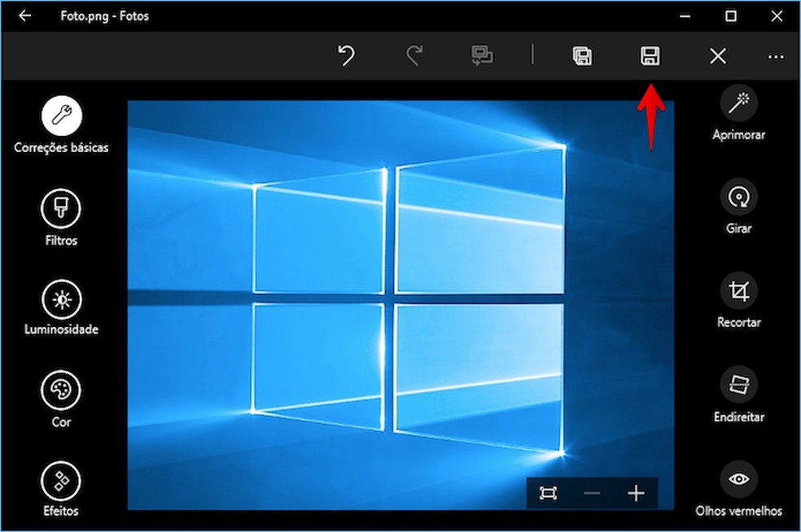
Task: Click the Windows wallpaper photo preview
Action: tap(400, 305)
